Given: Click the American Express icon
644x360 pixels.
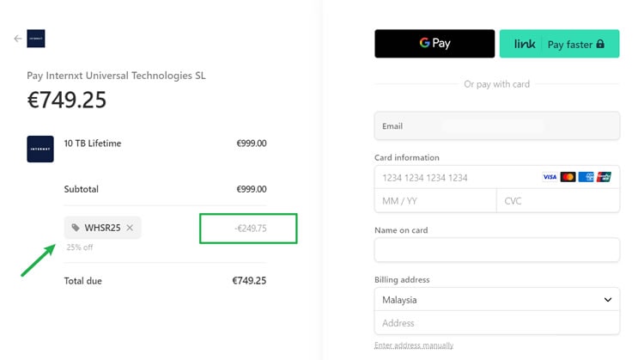Looking at the screenshot, I should [x=586, y=177].
